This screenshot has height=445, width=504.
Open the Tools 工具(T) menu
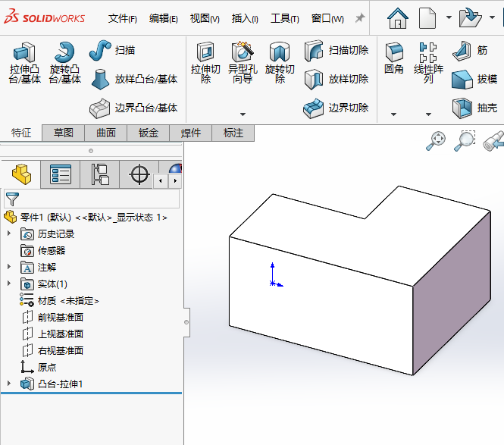tap(285, 18)
